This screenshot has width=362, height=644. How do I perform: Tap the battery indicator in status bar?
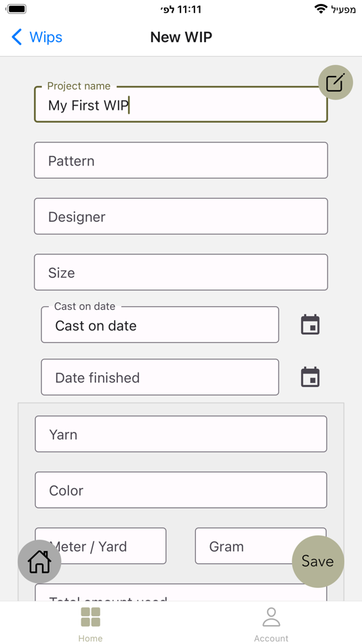(x=16, y=9)
